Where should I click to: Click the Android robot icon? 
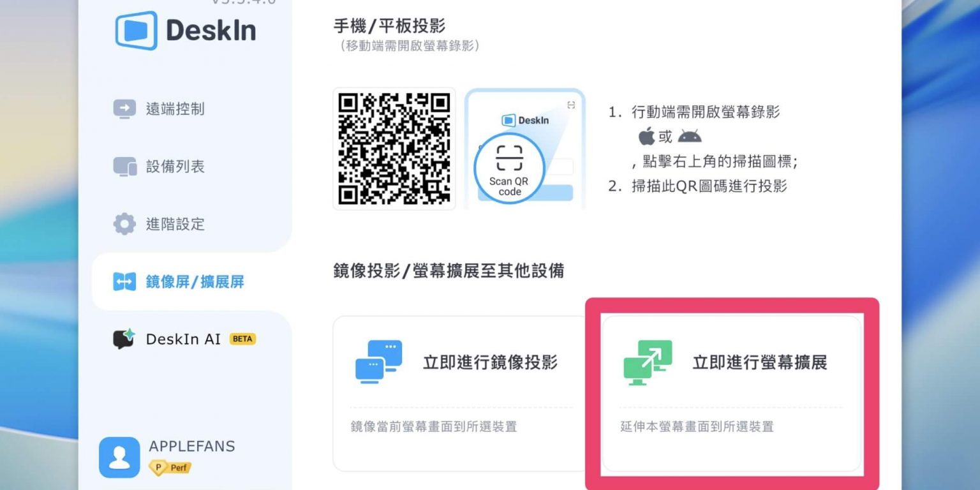tap(690, 136)
